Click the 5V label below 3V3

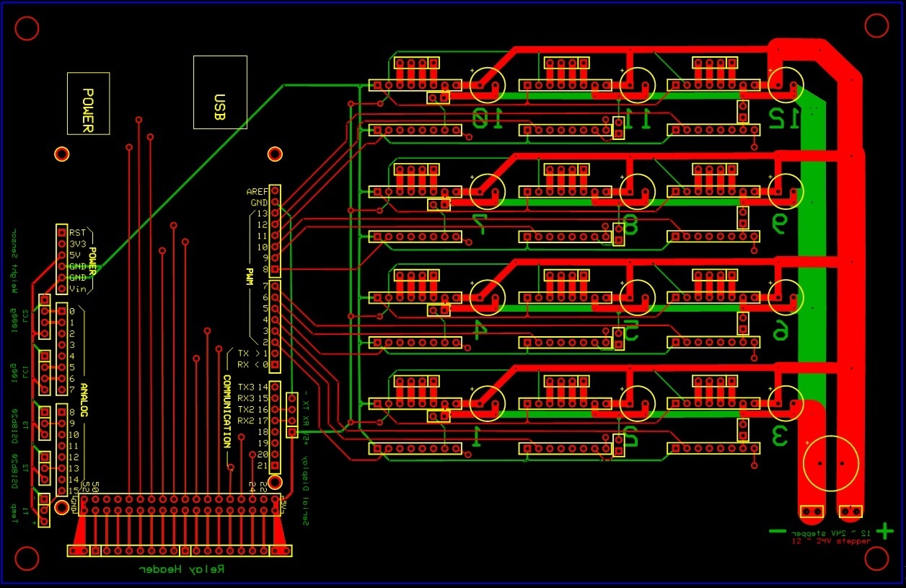(75, 255)
